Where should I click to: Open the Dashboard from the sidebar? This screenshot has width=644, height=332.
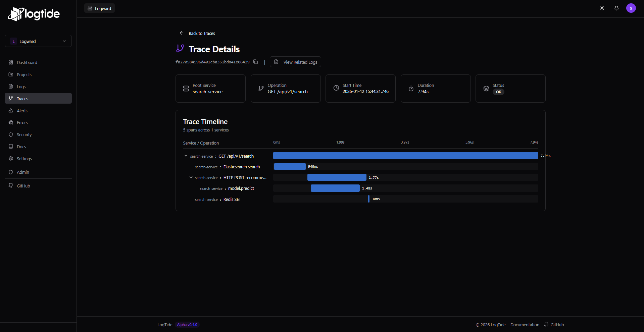tap(27, 62)
